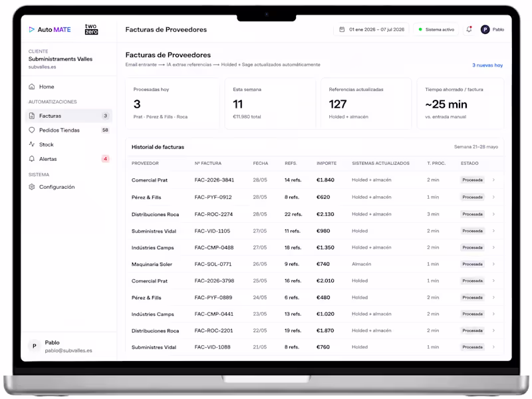
Task: Click the Alertas bell icon in sidebar
Action: coord(31,159)
